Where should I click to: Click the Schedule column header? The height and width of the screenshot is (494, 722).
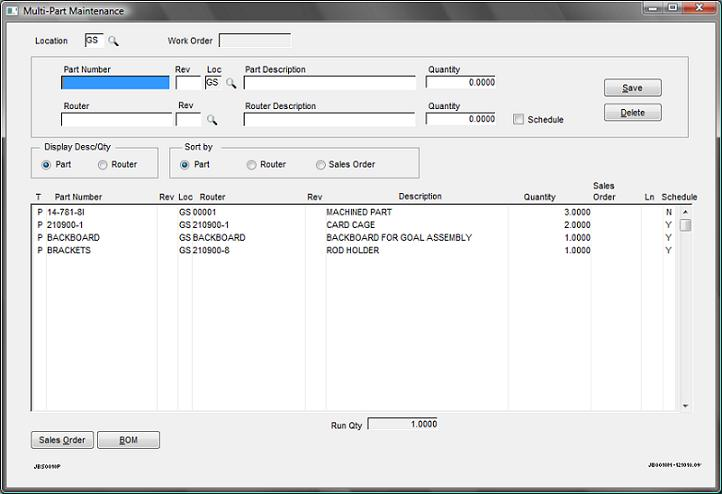[x=679, y=197]
